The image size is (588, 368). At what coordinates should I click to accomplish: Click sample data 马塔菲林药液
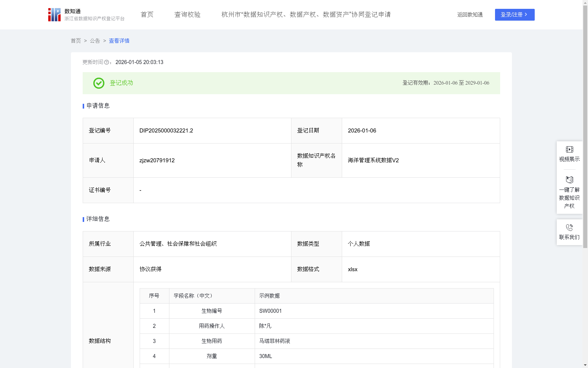[275, 341]
